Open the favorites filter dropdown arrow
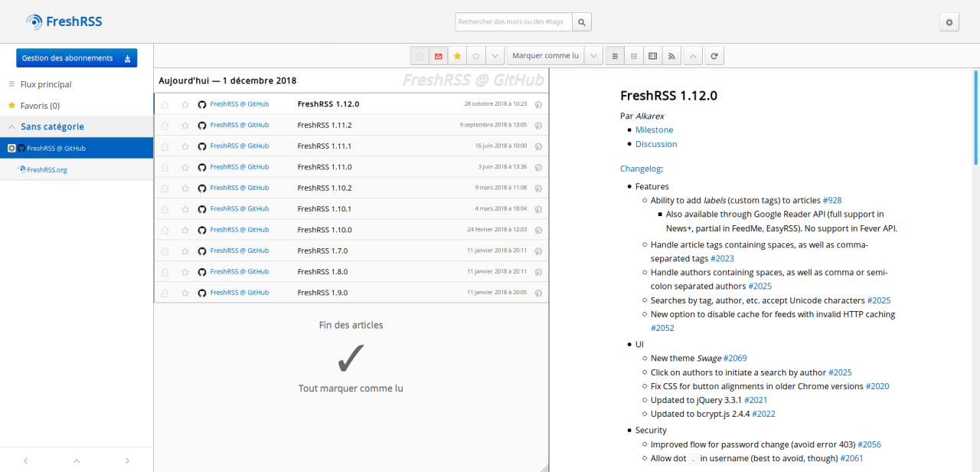Screen dimensions: 980x472 [x=494, y=55]
